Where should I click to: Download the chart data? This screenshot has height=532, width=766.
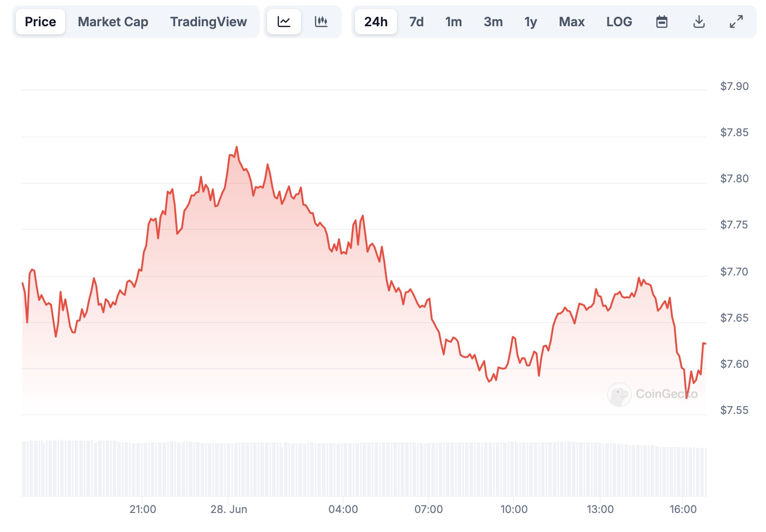[x=699, y=22]
